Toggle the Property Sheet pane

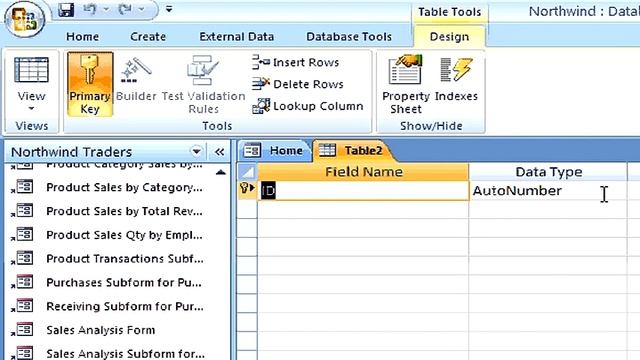405,84
